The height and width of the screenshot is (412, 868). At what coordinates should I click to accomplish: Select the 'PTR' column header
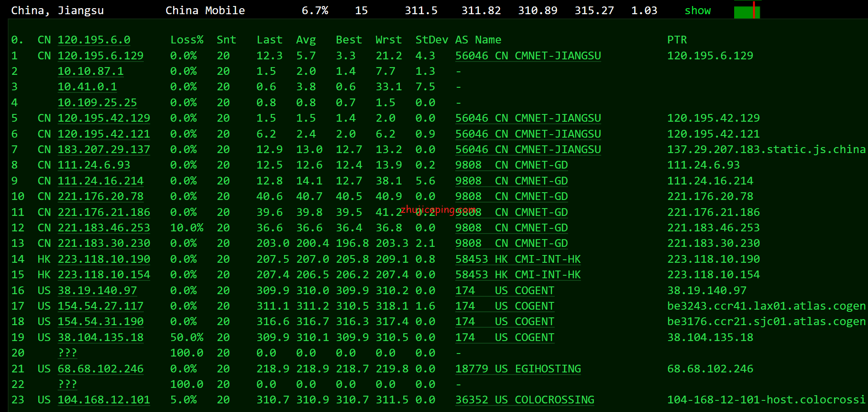click(x=677, y=40)
